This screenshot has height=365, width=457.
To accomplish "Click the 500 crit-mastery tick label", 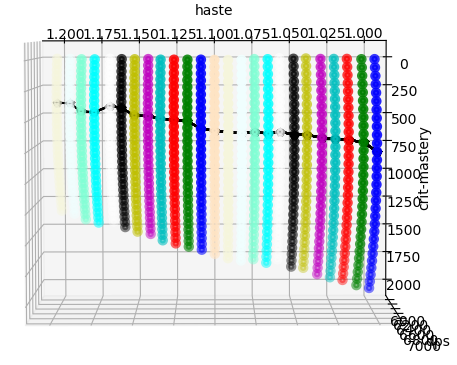I will pyautogui.click(x=404, y=119).
